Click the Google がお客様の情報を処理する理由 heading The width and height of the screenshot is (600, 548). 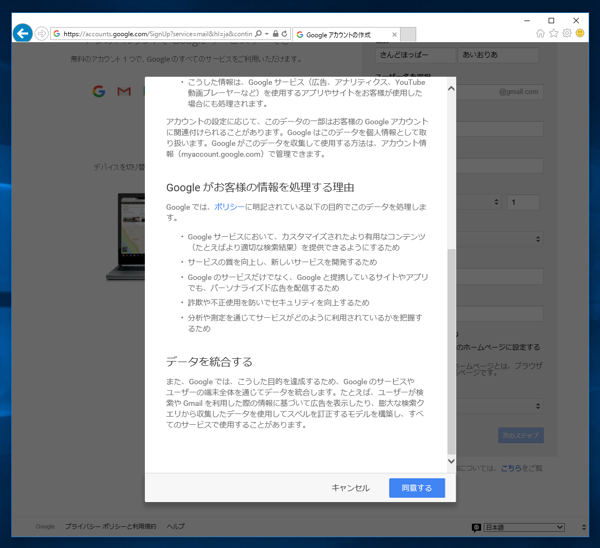coord(260,188)
